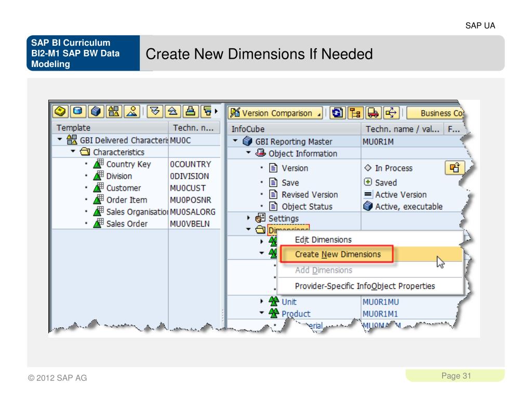Open the Version Comparison button
The height and width of the screenshot is (399, 532).
pos(275,113)
